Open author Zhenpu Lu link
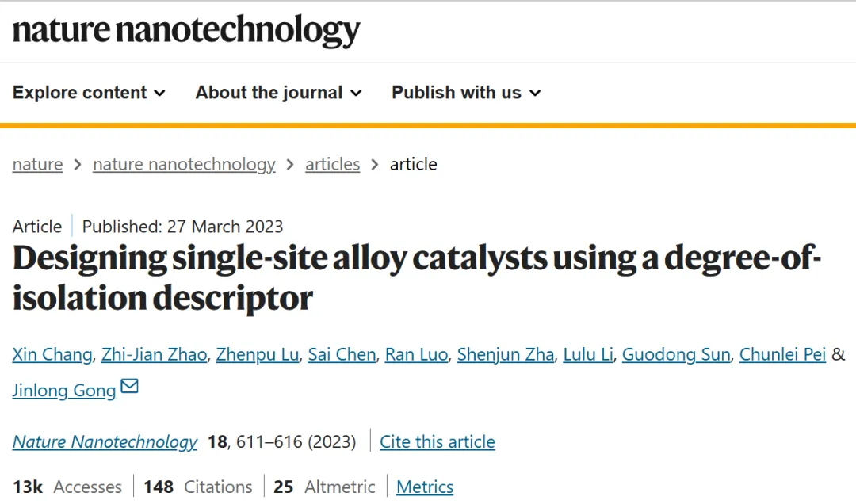 tap(258, 354)
